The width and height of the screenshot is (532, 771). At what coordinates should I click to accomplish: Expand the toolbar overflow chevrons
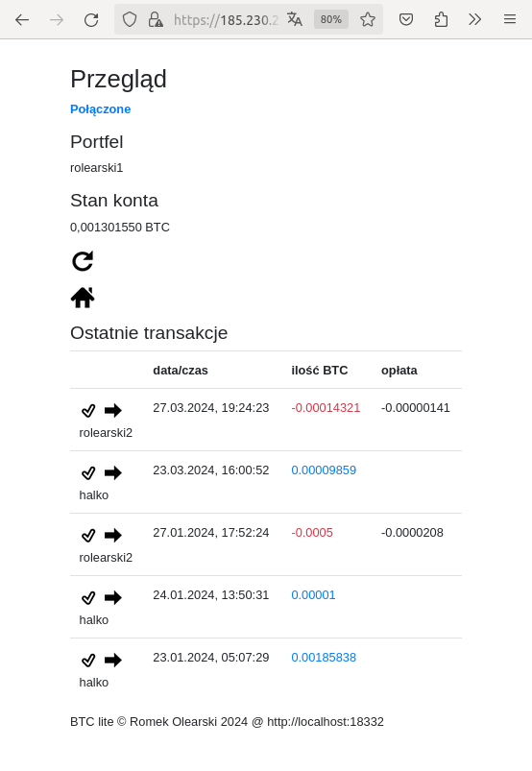[x=474, y=19]
